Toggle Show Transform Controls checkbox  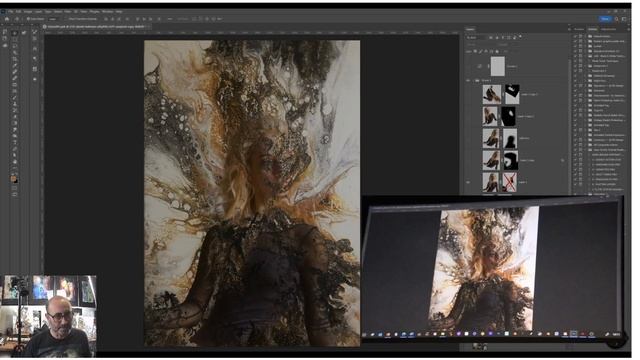click(67, 19)
